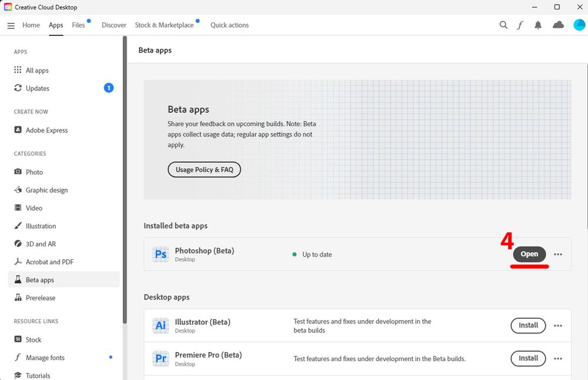The image size is (588, 380).
Task: Click the search magnifier icon
Action: pyautogui.click(x=503, y=25)
